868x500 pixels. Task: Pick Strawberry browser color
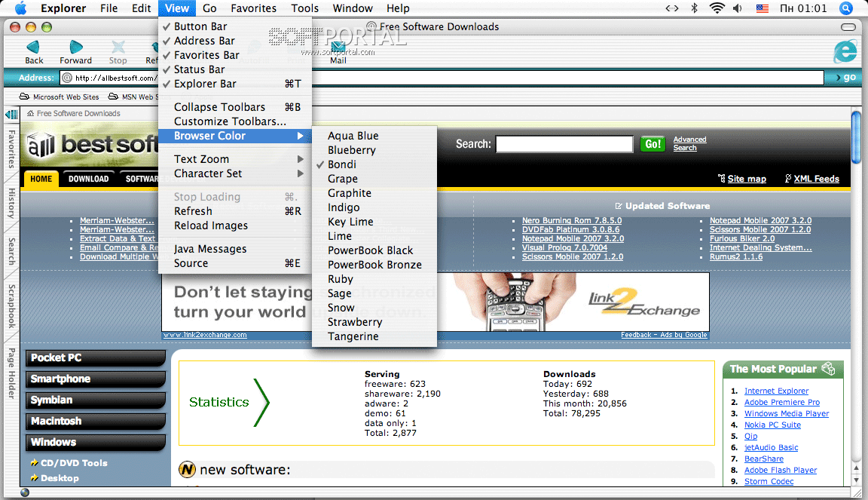coord(374,322)
